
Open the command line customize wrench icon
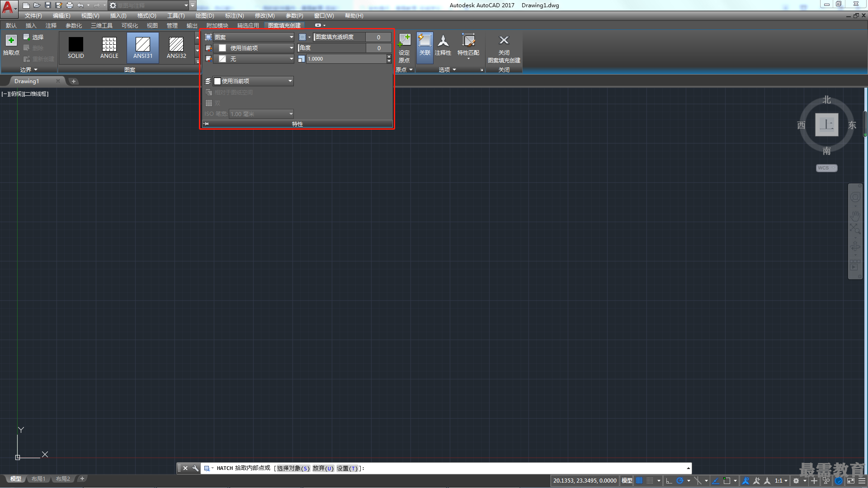(195, 469)
